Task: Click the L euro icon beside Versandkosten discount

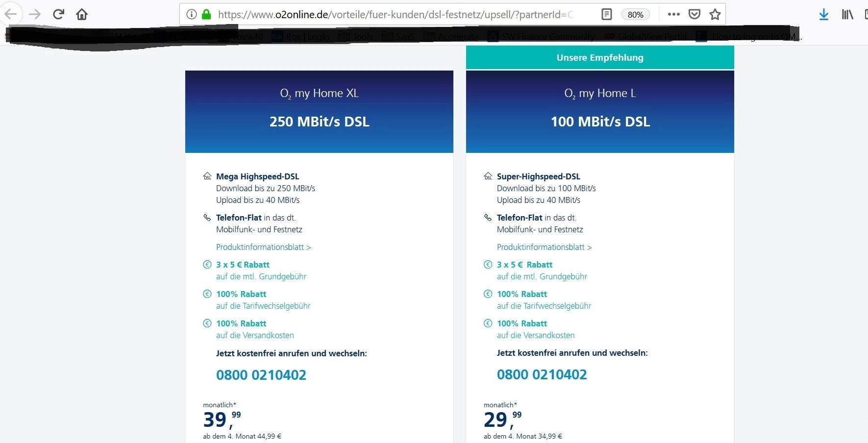Action: click(x=488, y=323)
